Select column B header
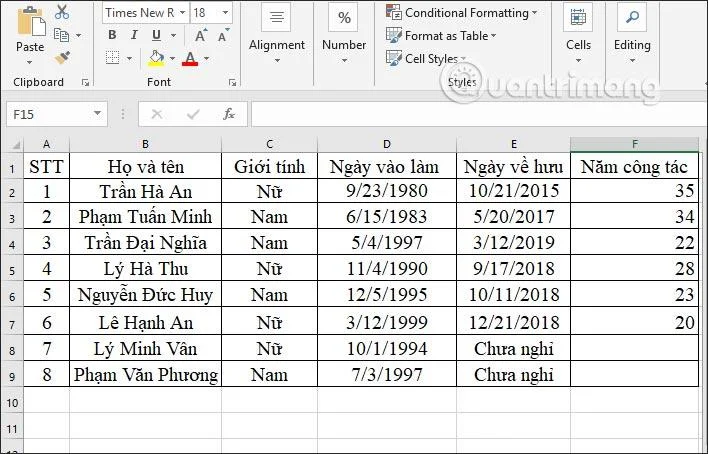 (x=145, y=145)
